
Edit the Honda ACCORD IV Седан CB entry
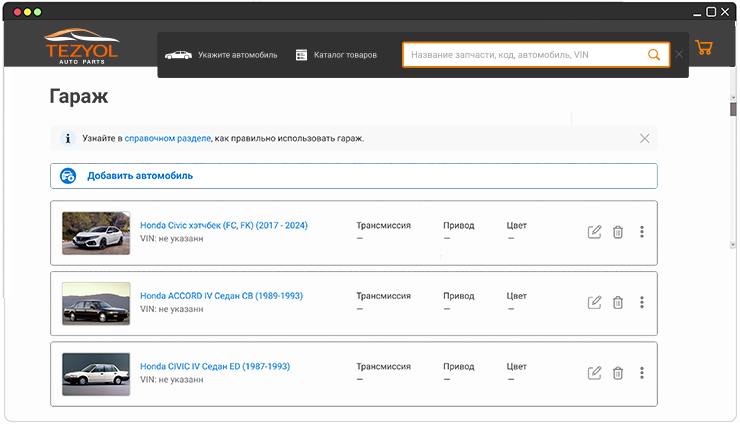[x=594, y=302]
